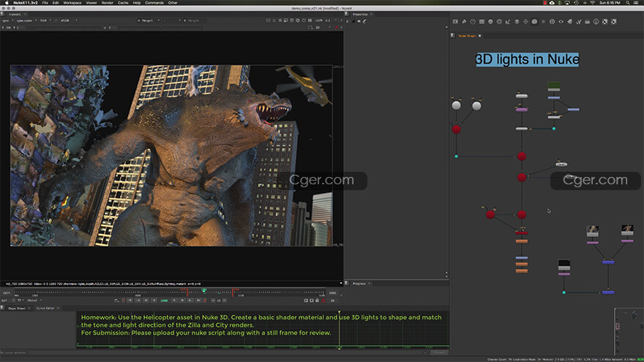The image size is (644, 362).
Task: Open the Views (eye) toolbar menu
Action: pos(561,22)
